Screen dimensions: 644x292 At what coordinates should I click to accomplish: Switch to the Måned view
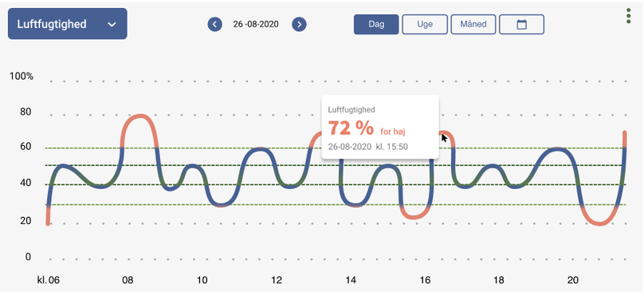tap(473, 24)
